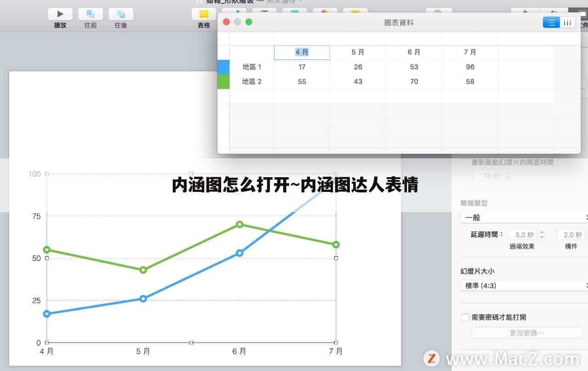Image resolution: width=588 pixels, height=371 pixels.
Task: Select the 6 月 header cell in data table
Action: [414, 52]
